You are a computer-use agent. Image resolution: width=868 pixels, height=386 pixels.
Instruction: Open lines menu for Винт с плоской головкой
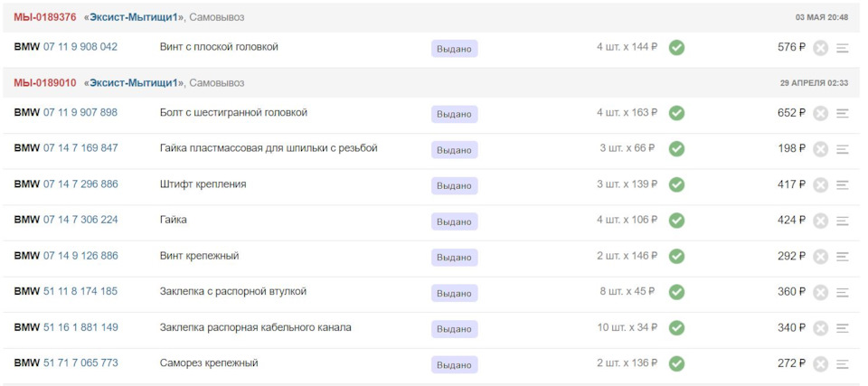(x=843, y=48)
